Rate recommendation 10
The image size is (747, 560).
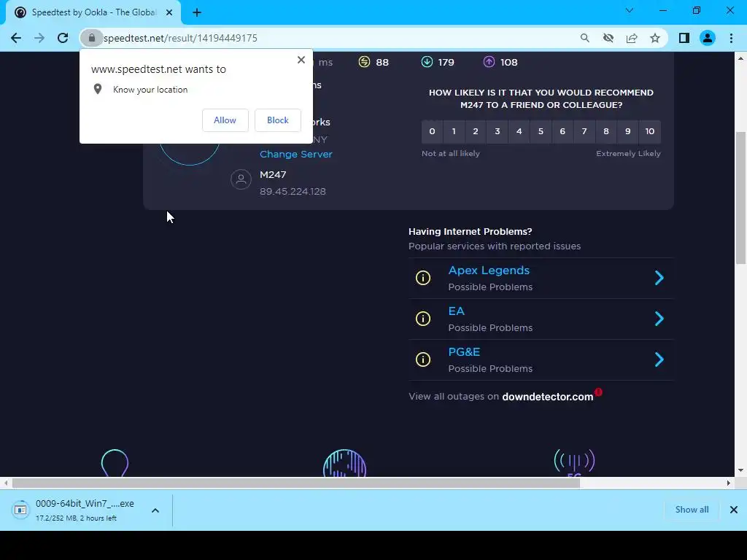650,131
